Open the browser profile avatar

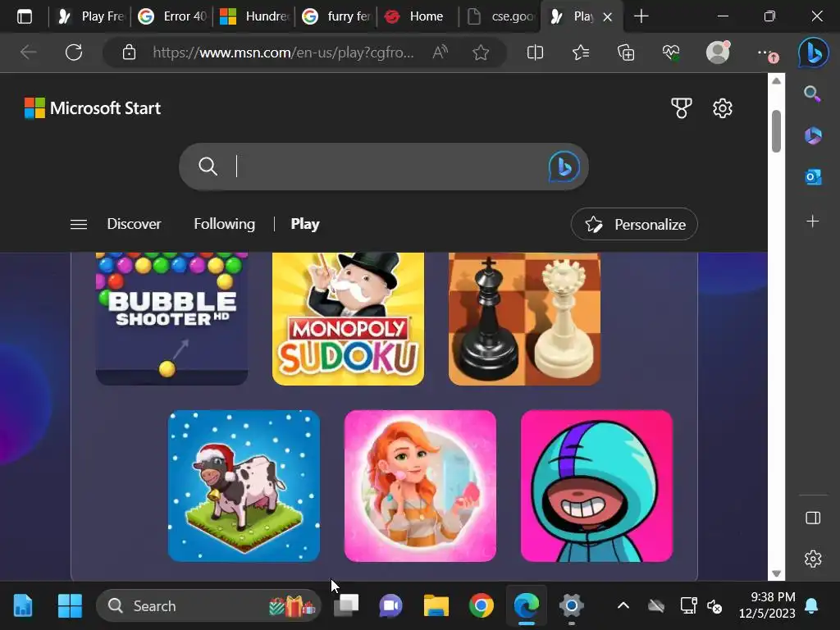[717, 52]
